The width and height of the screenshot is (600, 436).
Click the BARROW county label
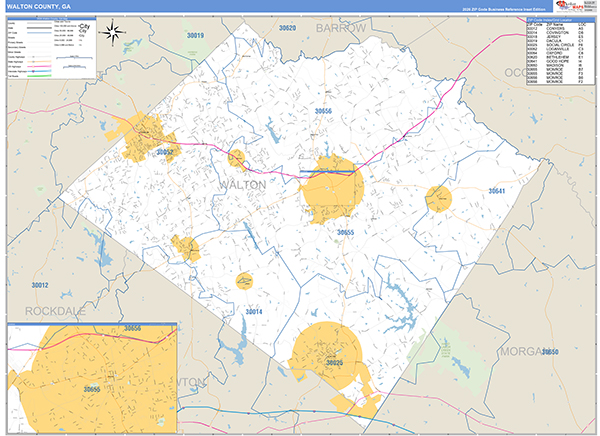click(x=341, y=28)
